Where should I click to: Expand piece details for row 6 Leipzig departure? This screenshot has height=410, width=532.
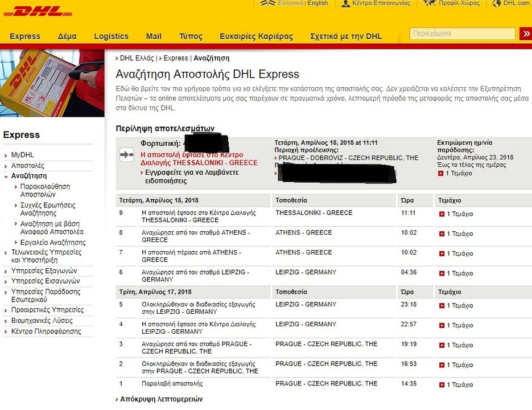442,273
